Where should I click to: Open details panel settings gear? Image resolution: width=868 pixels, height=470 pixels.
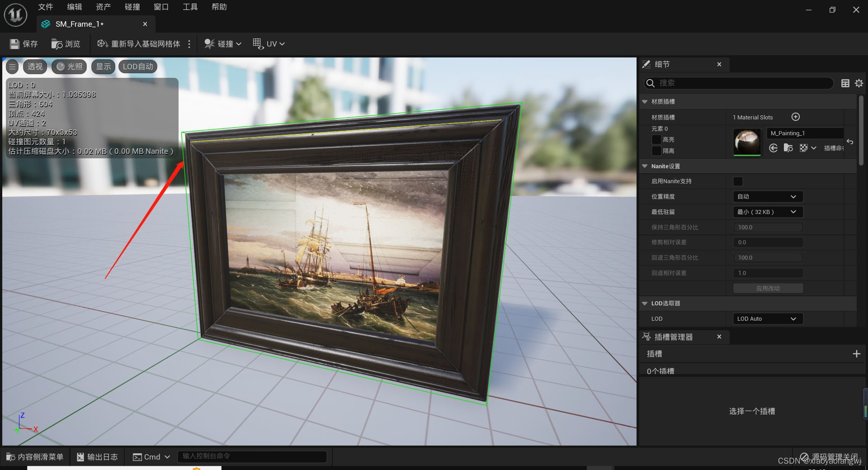pos(859,83)
